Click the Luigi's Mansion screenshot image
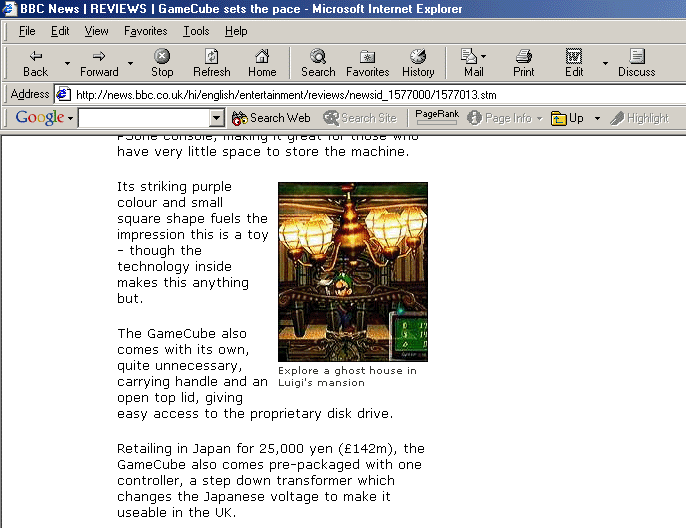Screen dimensions: 686x528 pos(353,272)
